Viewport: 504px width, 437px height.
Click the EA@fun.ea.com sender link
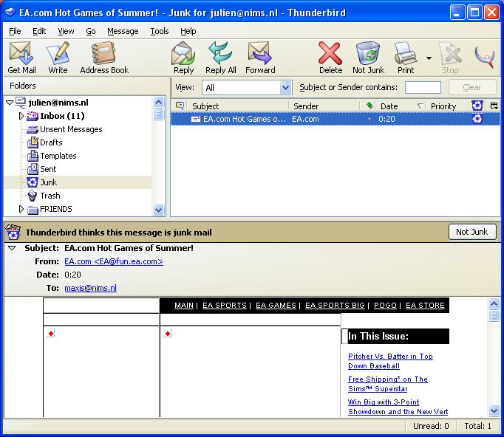(x=114, y=262)
